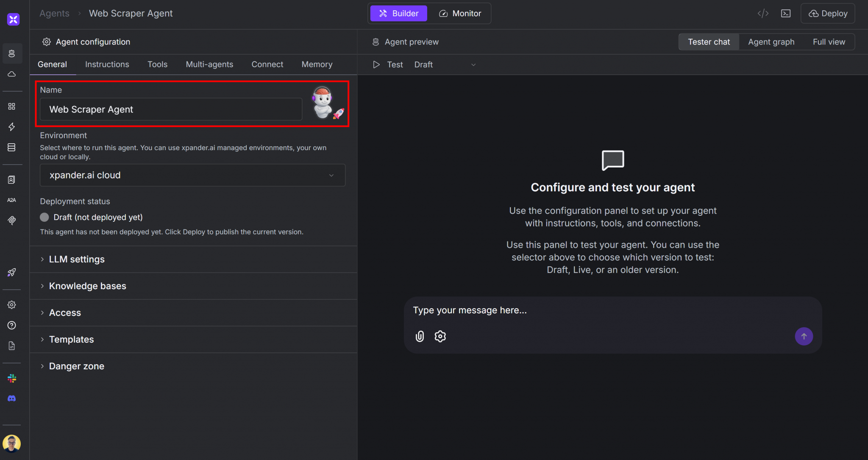
Task: Click the Deploy button
Action: [x=828, y=14]
